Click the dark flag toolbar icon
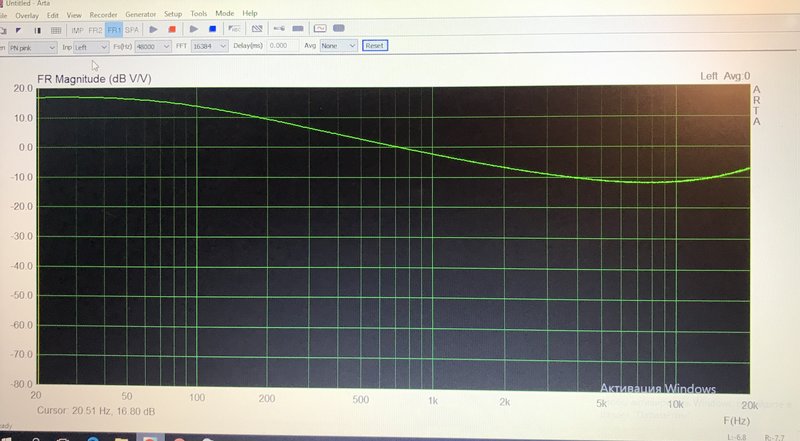 point(18,31)
